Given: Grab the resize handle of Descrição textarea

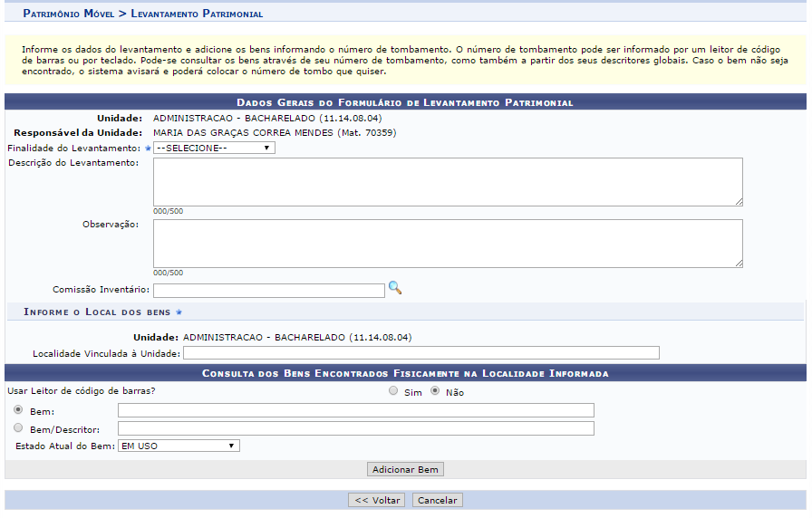Looking at the screenshot, I should (x=739, y=202).
